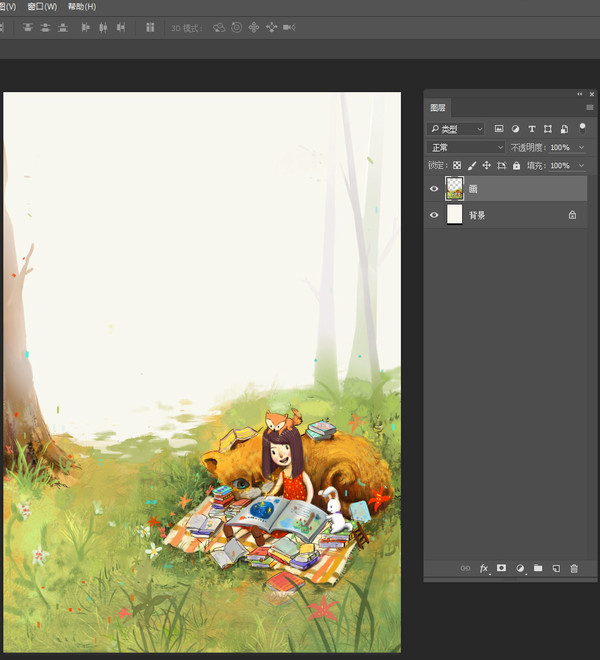The height and width of the screenshot is (660, 600).
Task: Toggle the pixel layers filter
Action: tap(499, 129)
